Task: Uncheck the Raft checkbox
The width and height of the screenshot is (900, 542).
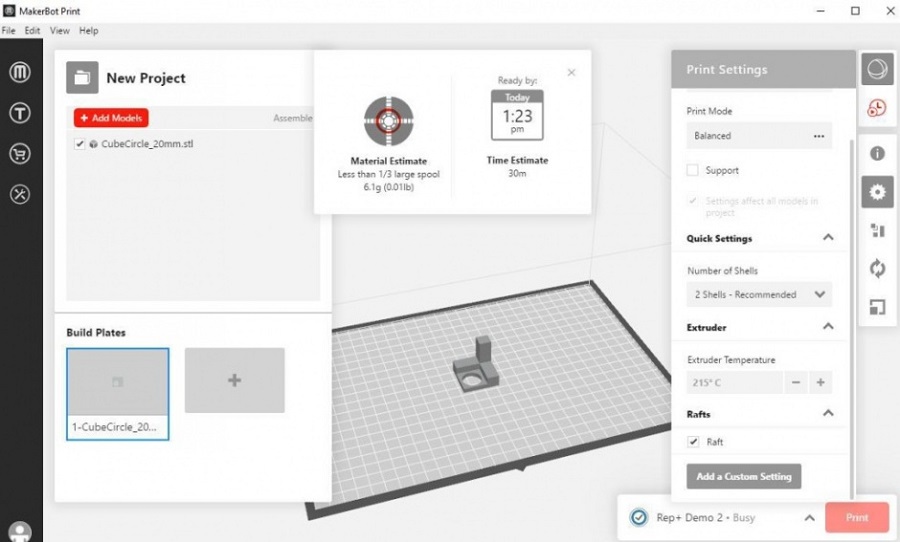Action: (x=693, y=442)
